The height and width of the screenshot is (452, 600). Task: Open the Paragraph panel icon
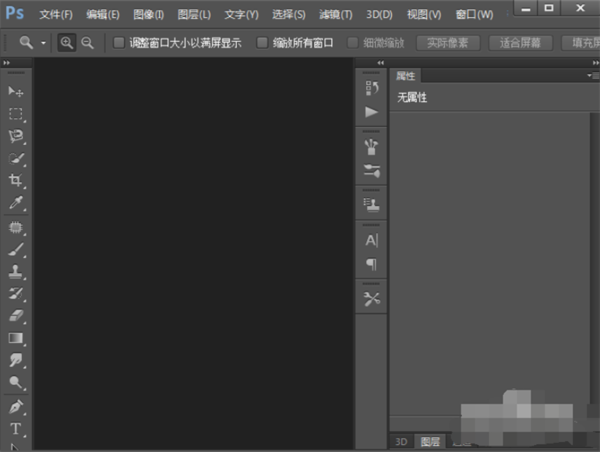tap(372, 264)
